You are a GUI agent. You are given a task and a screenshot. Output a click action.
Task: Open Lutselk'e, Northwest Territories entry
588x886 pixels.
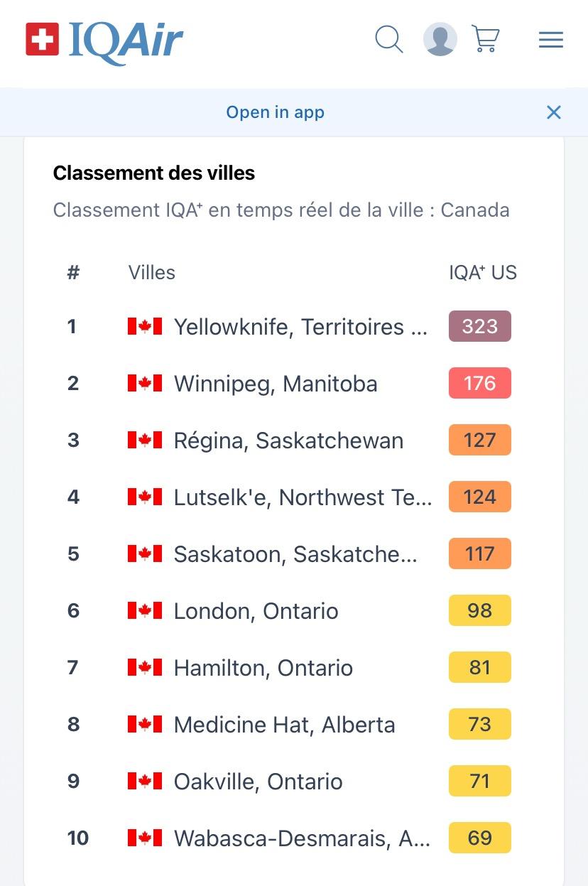click(294, 497)
